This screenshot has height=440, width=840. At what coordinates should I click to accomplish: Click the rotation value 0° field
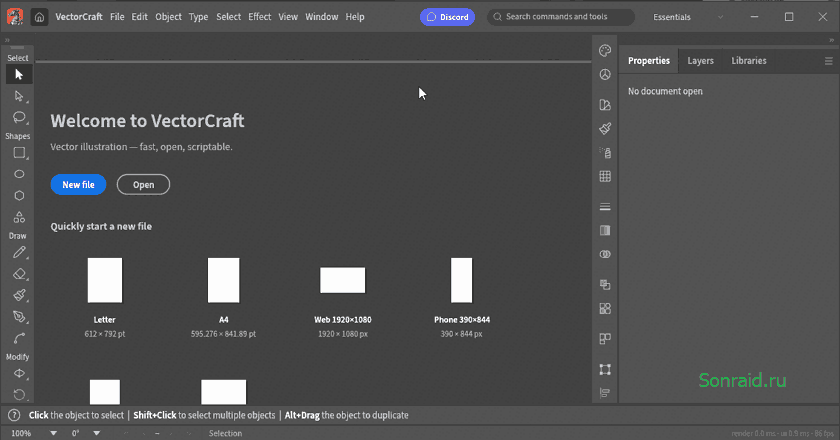(76, 433)
